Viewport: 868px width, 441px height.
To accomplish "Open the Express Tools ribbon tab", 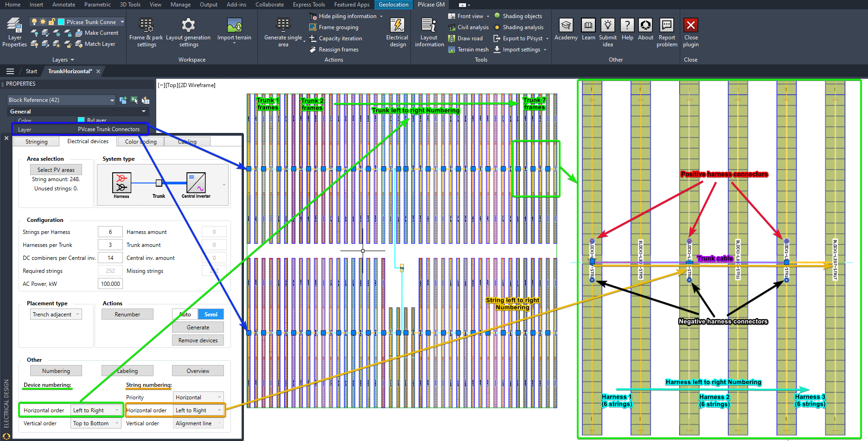I will pos(309,5).
